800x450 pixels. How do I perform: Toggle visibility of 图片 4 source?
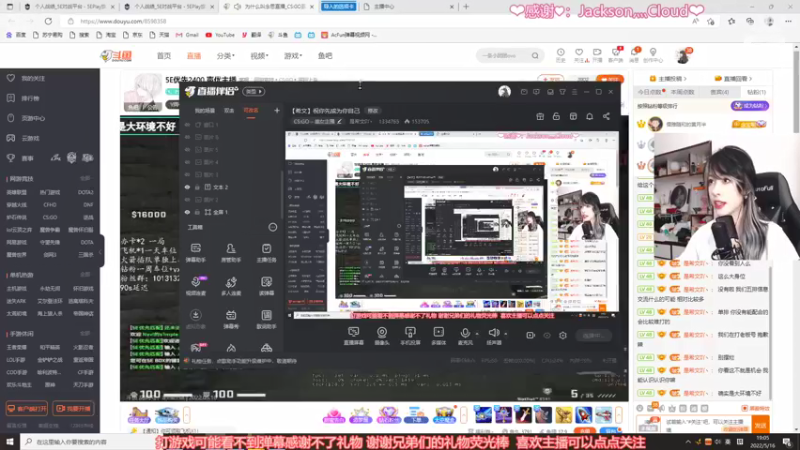(187, 162)
